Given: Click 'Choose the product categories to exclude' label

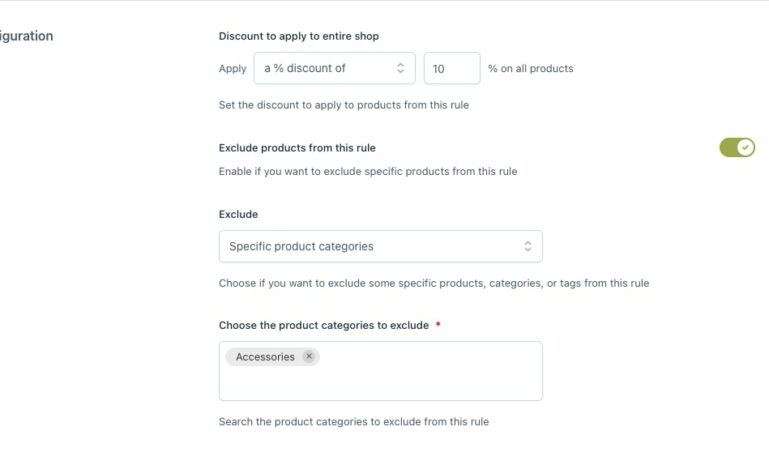Looking at the screenshot, I should pyautogui.click(x=323, y=325).
